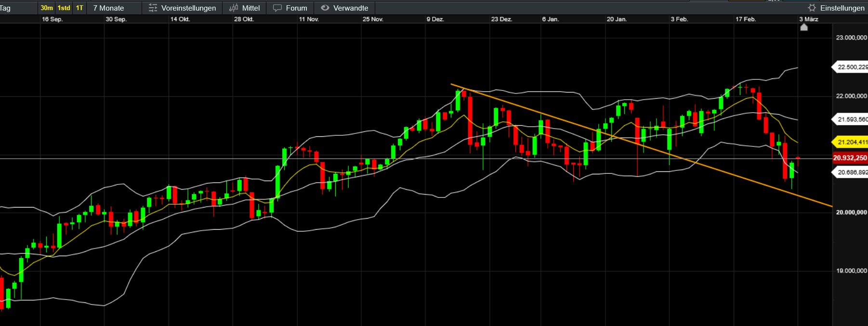Click the 23 Dez. date axis label
The image size is (868, 326).
coord(501,19)
